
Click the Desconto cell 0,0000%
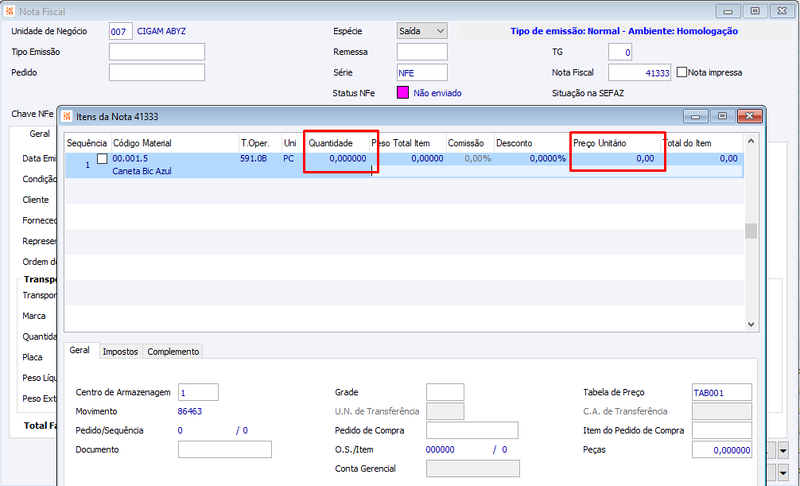point(547,159)
